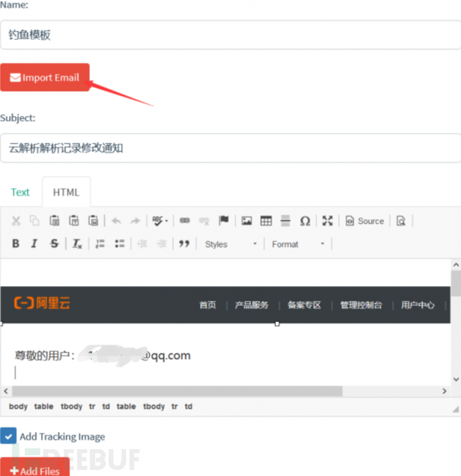Switch to the HTML tab
Viewport: 461px width, 476px height.
click(66, 192)
